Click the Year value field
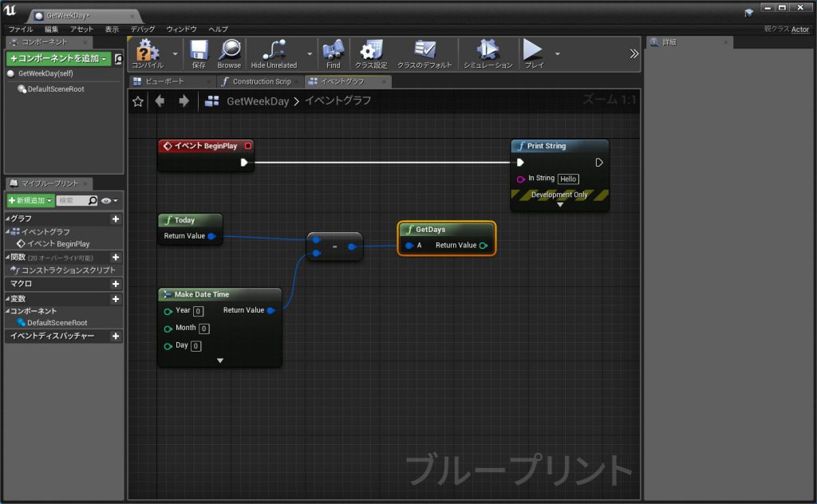The image size is (817, 504). pyautogui.click(x=198, y=311)
